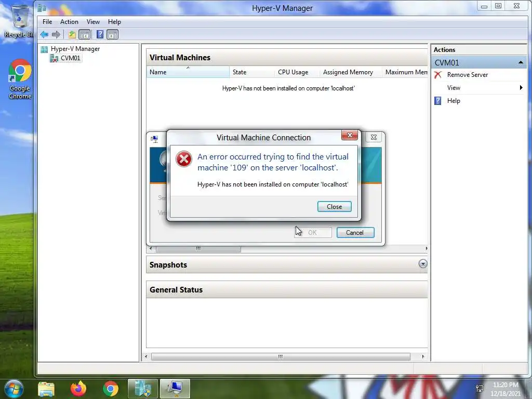Sort by the Assigned Memory column header

(351, 72)
